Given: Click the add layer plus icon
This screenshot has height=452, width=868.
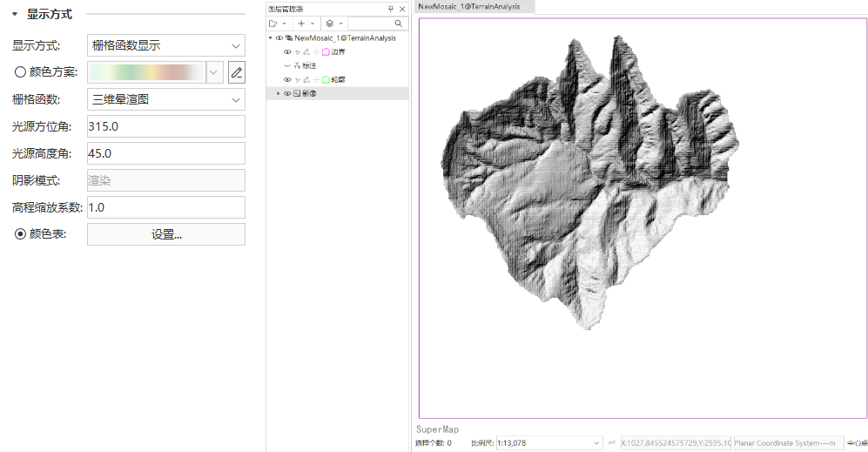Looking at the screenshot, I should (x=301, y=24).
